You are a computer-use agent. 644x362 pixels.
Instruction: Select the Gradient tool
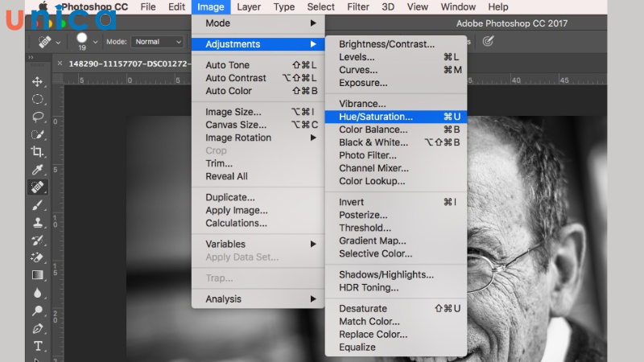point(37,275)
